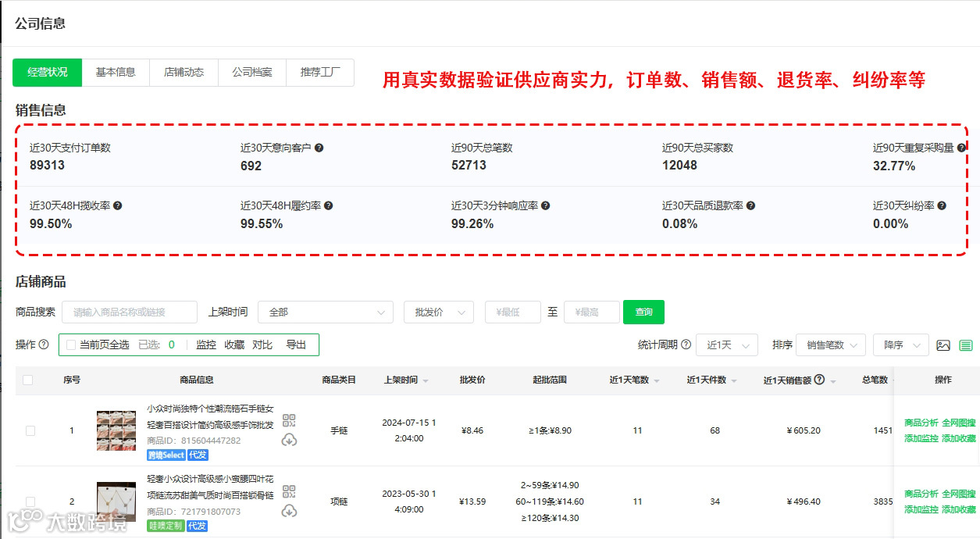Open 全网图搜 link for row 2

point(959,494)
